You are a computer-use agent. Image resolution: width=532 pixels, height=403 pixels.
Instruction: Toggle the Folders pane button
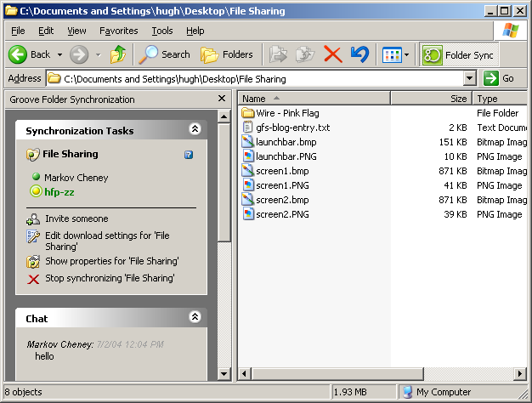pos(227,54)
